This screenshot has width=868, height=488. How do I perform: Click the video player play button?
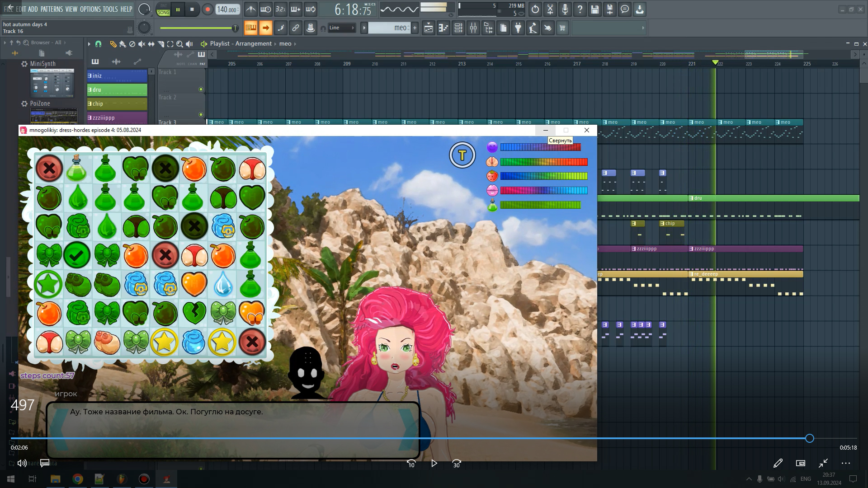434,463
